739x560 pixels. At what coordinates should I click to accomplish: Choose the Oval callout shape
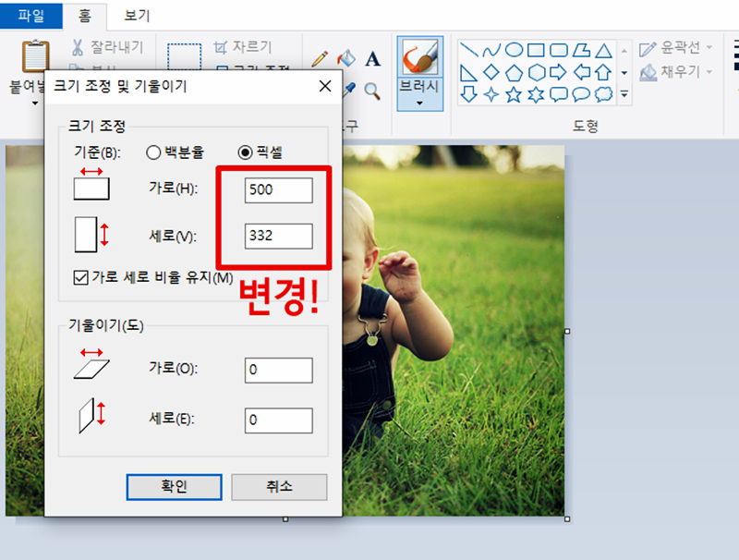click(581, 94)
